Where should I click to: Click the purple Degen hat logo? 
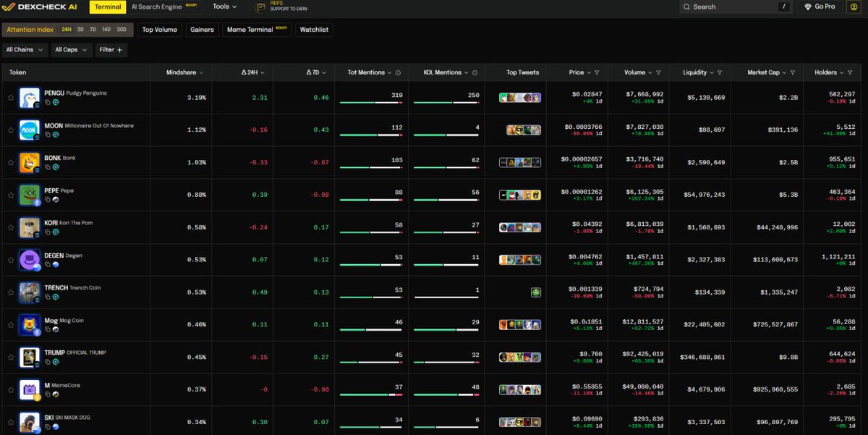point(29,261)
